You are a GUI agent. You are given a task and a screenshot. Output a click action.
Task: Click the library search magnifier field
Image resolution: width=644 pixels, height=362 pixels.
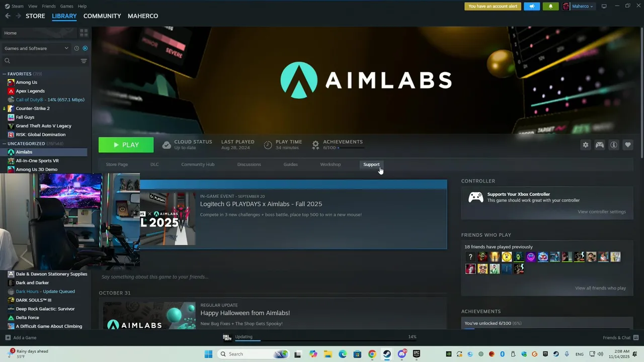coord(41,61)
